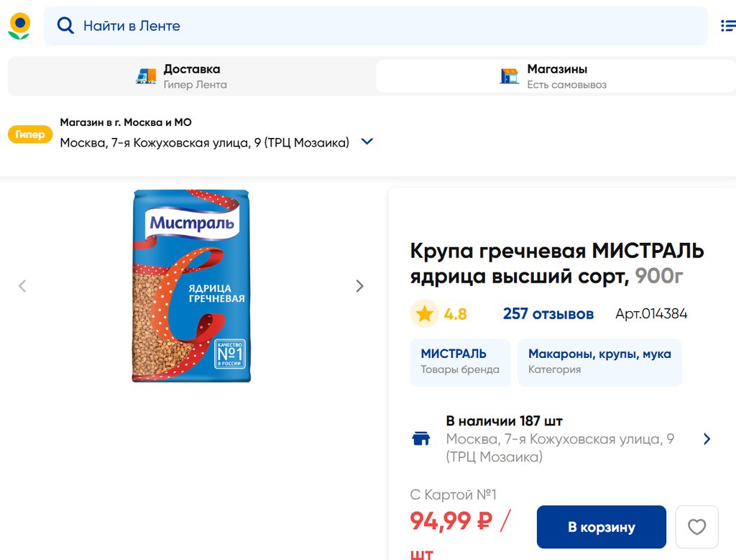Switch to the Доставка tab
This screenshot has width=736, height=560.
click(191, 76)
